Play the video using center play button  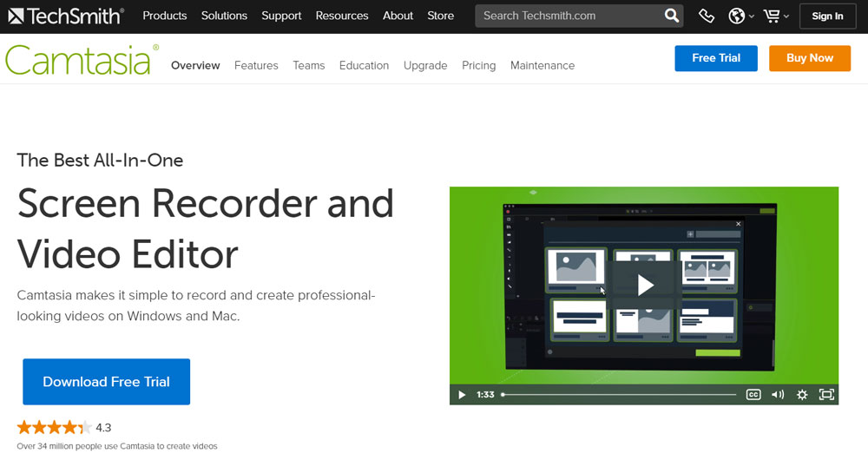(x=644, y=286)
